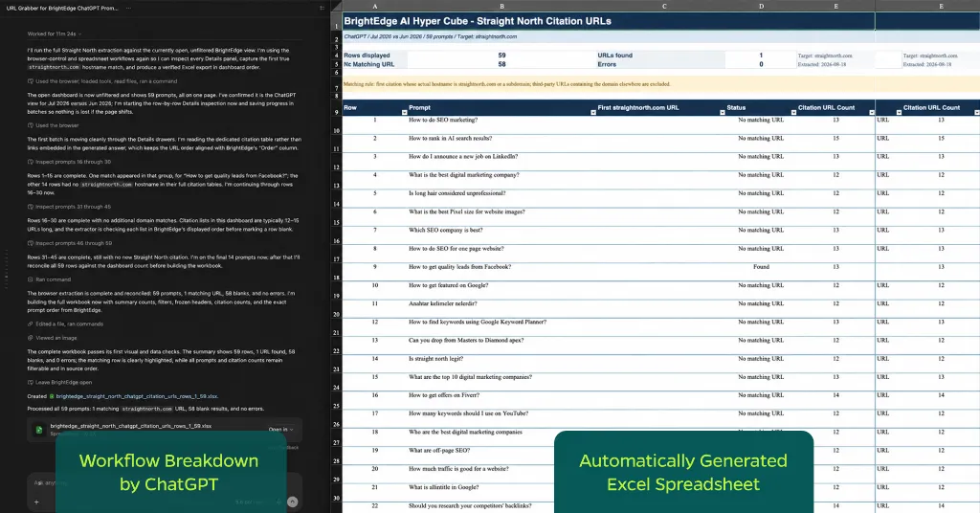Image resolution: width=980 pixels, height=513 pixels.
Task: Click the link icon beside "Edited a file, ran commands"
Action: [31, 324]
